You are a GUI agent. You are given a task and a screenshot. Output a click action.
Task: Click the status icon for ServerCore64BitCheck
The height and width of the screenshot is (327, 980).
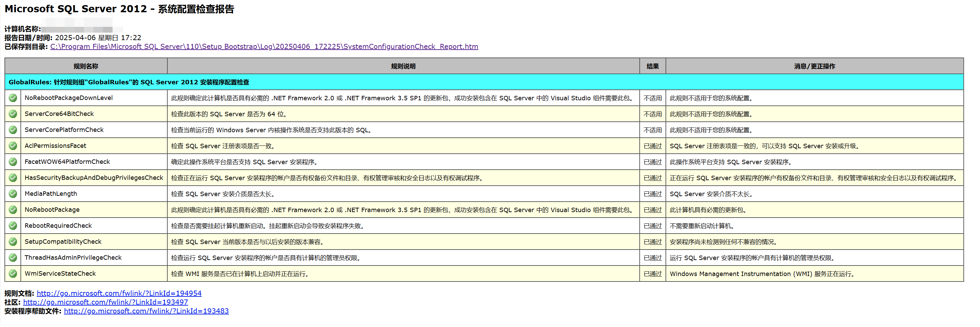click(x=13, y=114)
